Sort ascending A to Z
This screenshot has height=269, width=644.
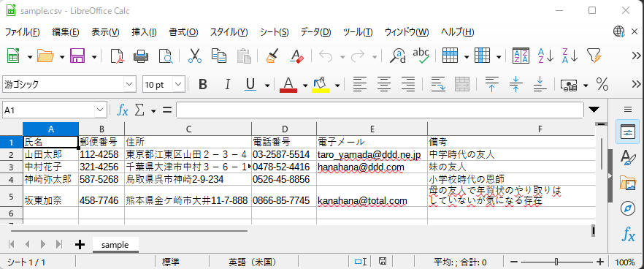(546, 56)
